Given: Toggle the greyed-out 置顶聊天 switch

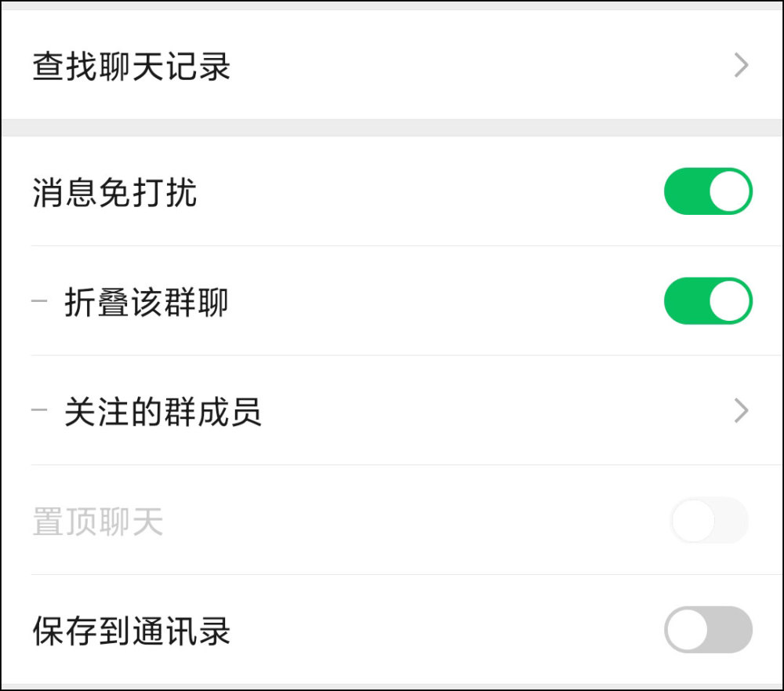Looking at the screenshot, I should 709,520.
